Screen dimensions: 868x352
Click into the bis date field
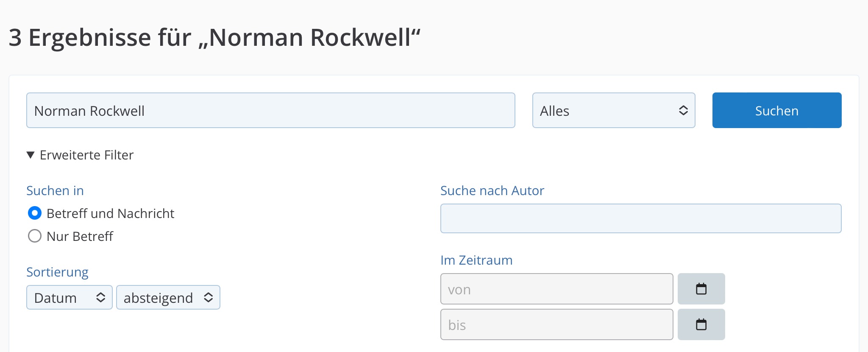(557, 324)
